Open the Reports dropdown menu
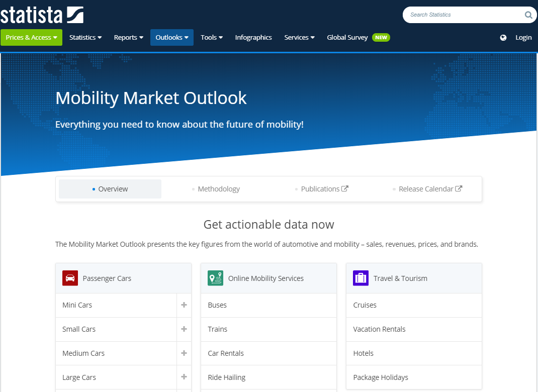 (x=129, y=37)
